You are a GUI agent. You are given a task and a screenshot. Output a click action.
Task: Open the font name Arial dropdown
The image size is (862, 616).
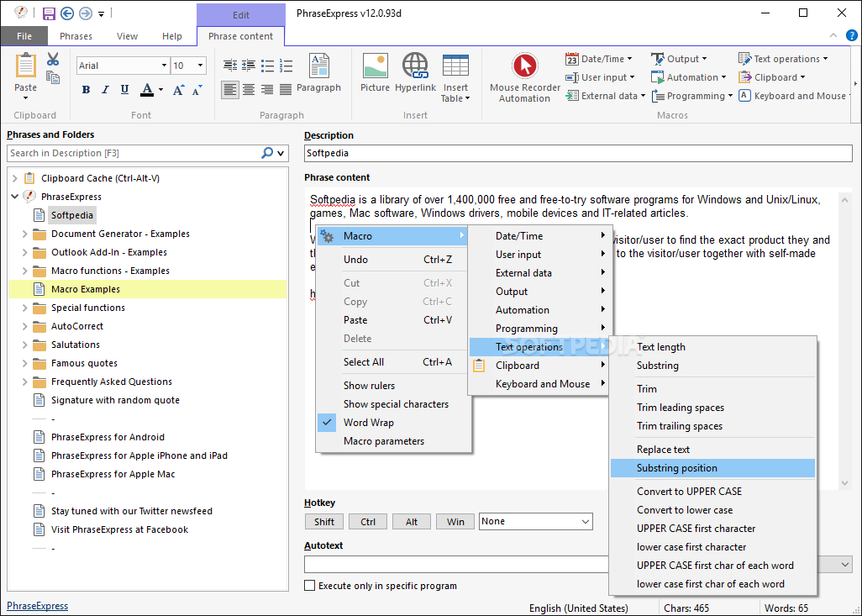(164, 66)
